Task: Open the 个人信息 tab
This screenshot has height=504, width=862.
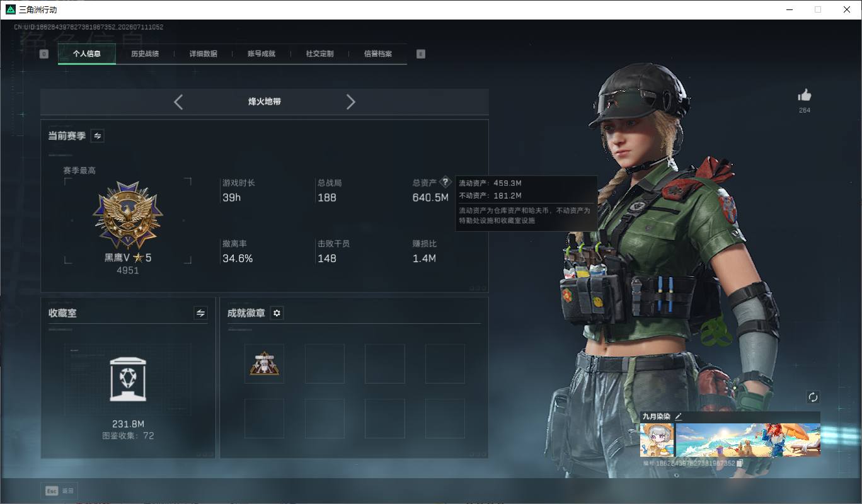Action: coord(87,54)
